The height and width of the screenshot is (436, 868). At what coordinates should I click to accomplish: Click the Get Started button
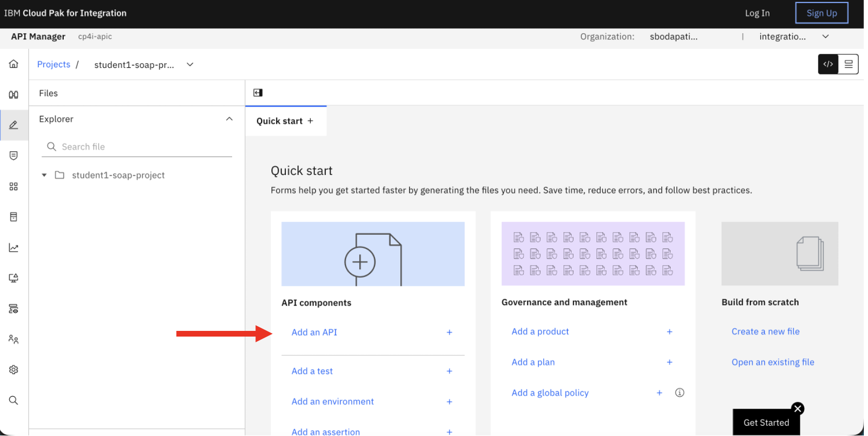click(x=766, y=423)
